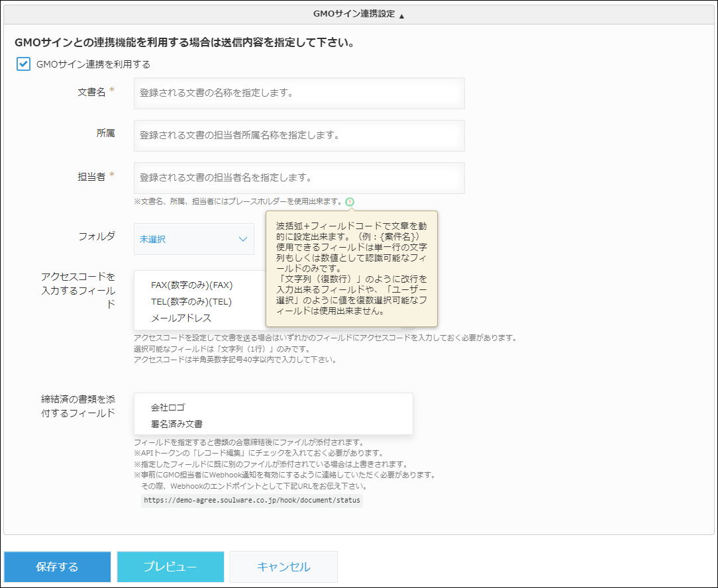The image size is (718, 588).
Task: Click the placeholder help info icon
Action: pos(350,201)
